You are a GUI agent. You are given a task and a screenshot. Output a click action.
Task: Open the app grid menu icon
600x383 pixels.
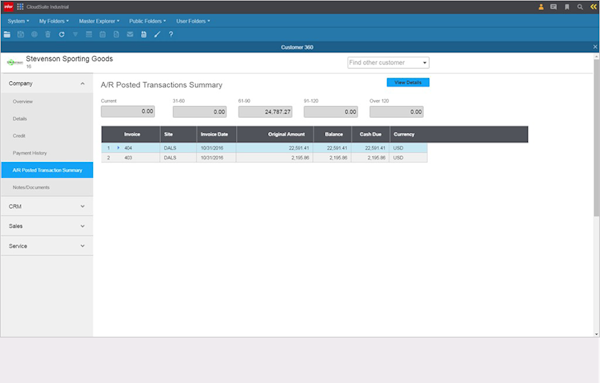coord(20,7)
